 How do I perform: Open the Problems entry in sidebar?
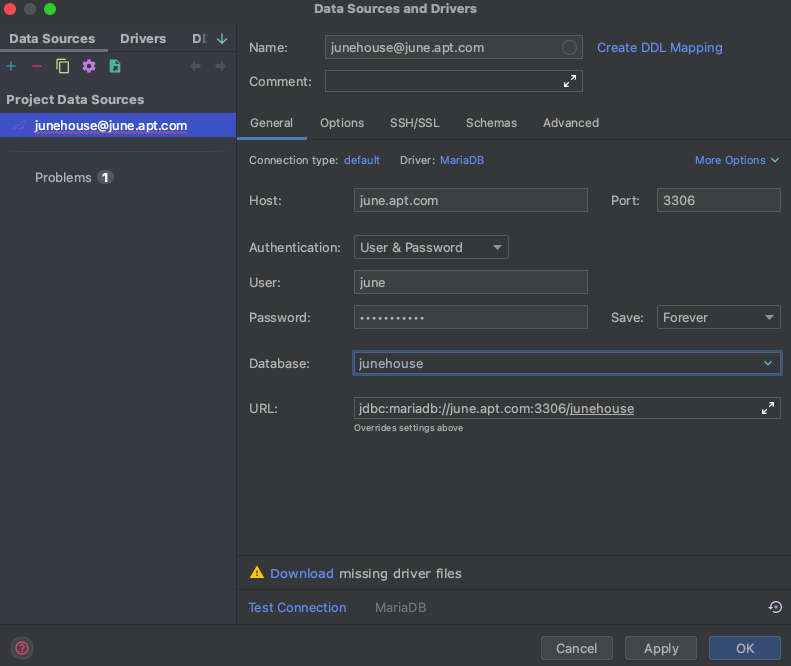(x=63, y=178)
